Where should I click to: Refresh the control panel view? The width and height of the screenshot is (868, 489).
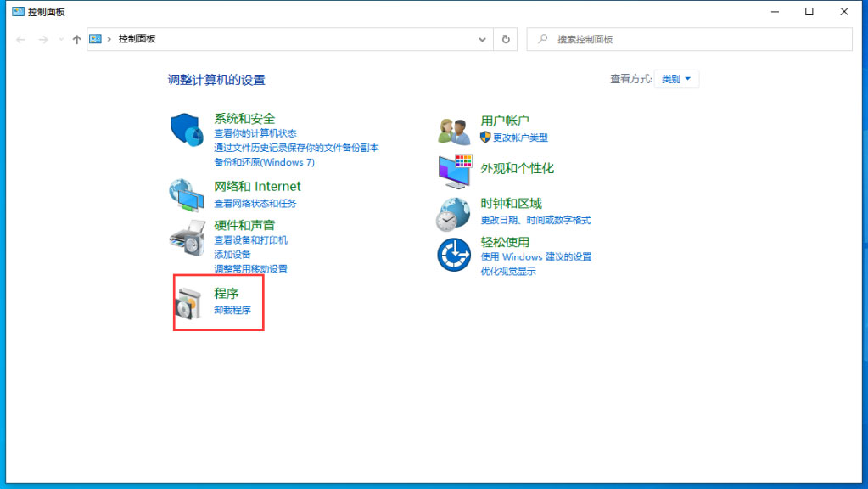pos(506,39)
